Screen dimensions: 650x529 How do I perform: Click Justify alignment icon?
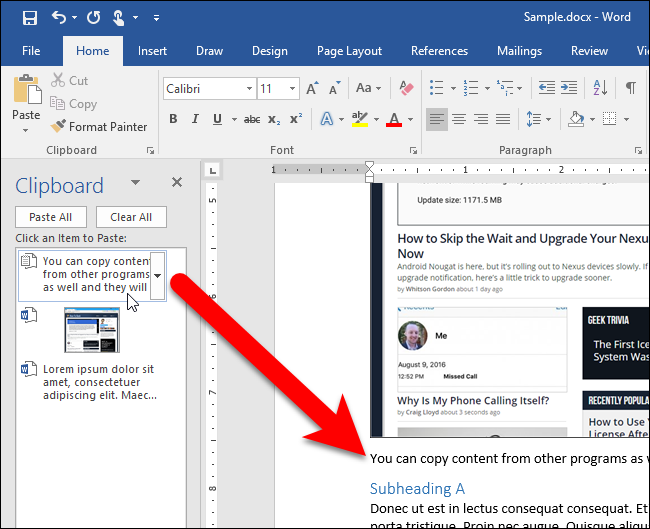coord(503,119)
